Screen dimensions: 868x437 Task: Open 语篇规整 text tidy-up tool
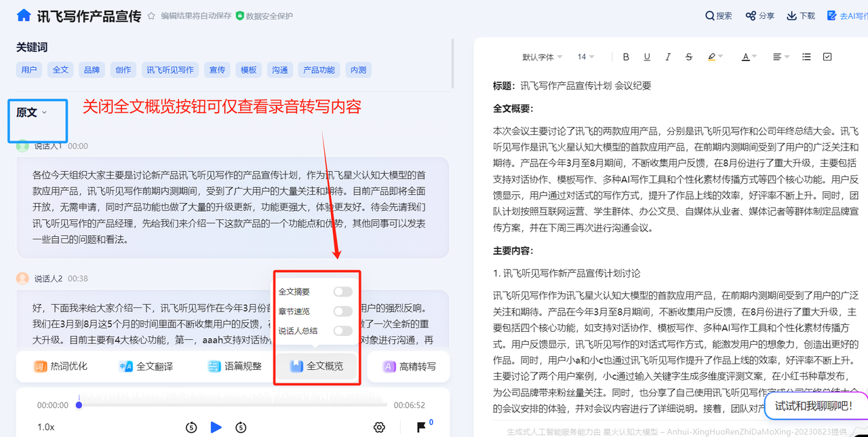coord(235,366)
